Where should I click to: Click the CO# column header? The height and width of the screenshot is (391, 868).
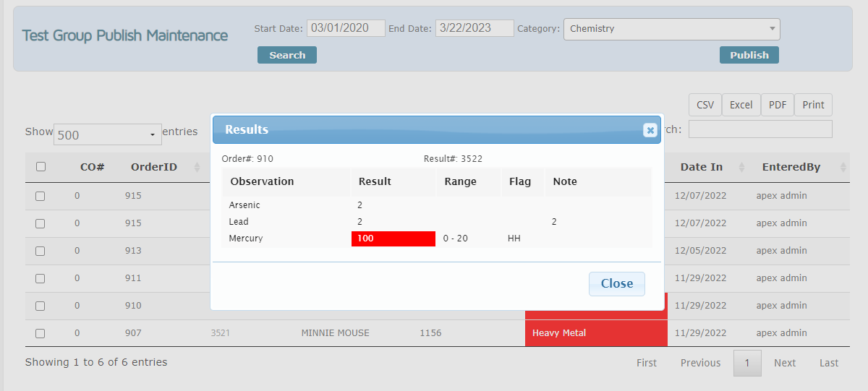(92, 167)
